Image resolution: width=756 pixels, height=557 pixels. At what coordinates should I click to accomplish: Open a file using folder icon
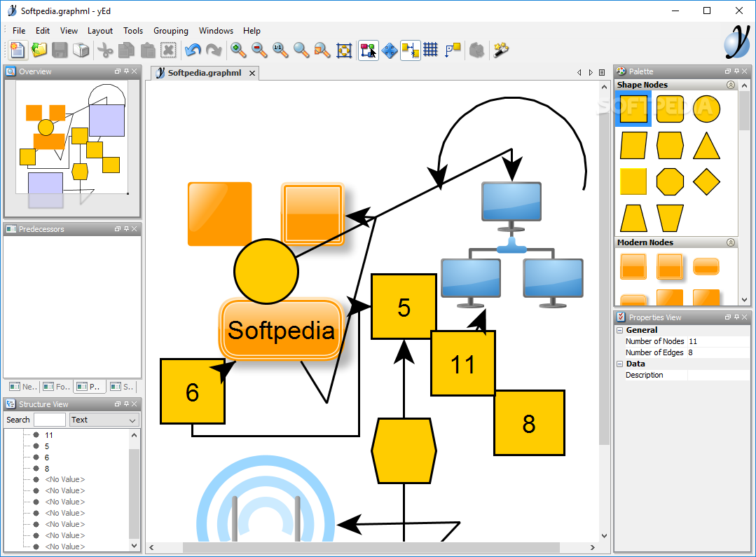click(39, 50)
